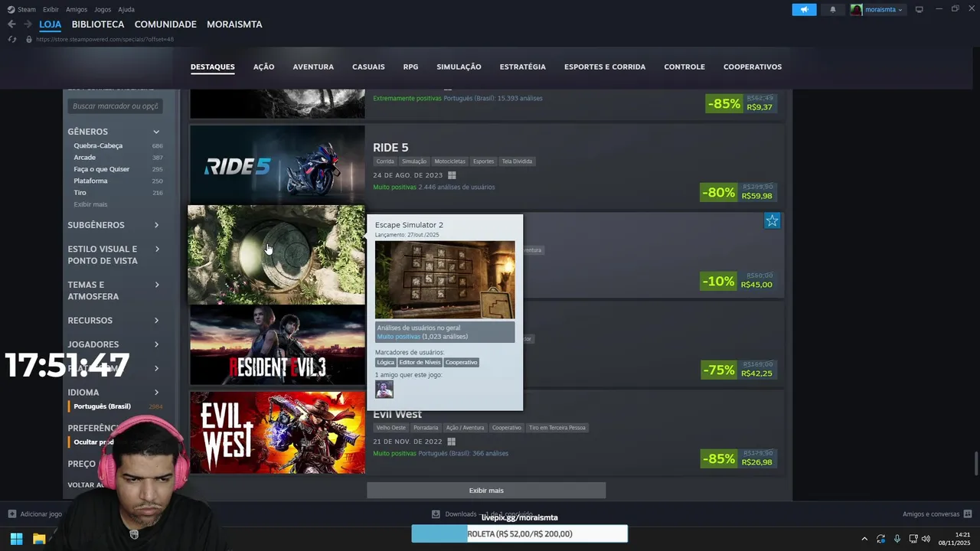This screenshot has height=551, width=980.
Task: Open the moraismta account dropdown
Action: pyautogui.click(x=877, y=9)
